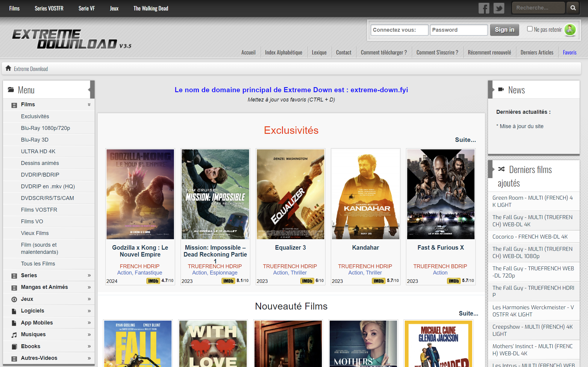Click IMDb badge on Mission: Impossible
The width and height of the screenshot is (588, 367).
tap(228, 281)
